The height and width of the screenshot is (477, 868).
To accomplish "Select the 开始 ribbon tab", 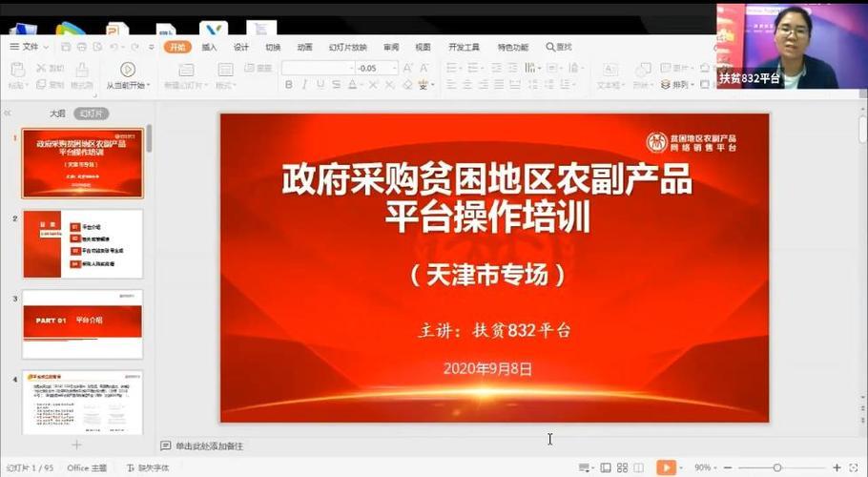I will (177, 47).
